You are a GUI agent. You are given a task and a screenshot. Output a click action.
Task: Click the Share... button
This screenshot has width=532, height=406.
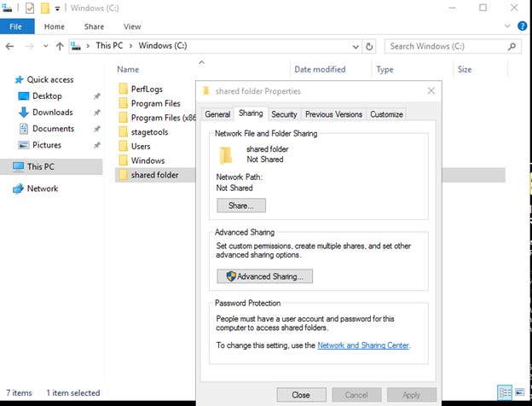tap(241, 206)
